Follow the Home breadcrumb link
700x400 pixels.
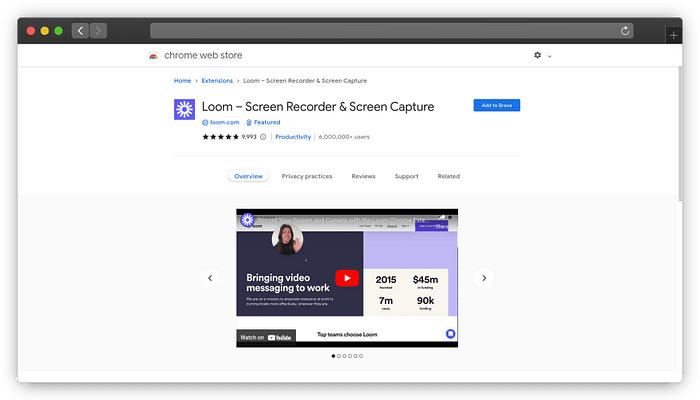coord(182,81)
